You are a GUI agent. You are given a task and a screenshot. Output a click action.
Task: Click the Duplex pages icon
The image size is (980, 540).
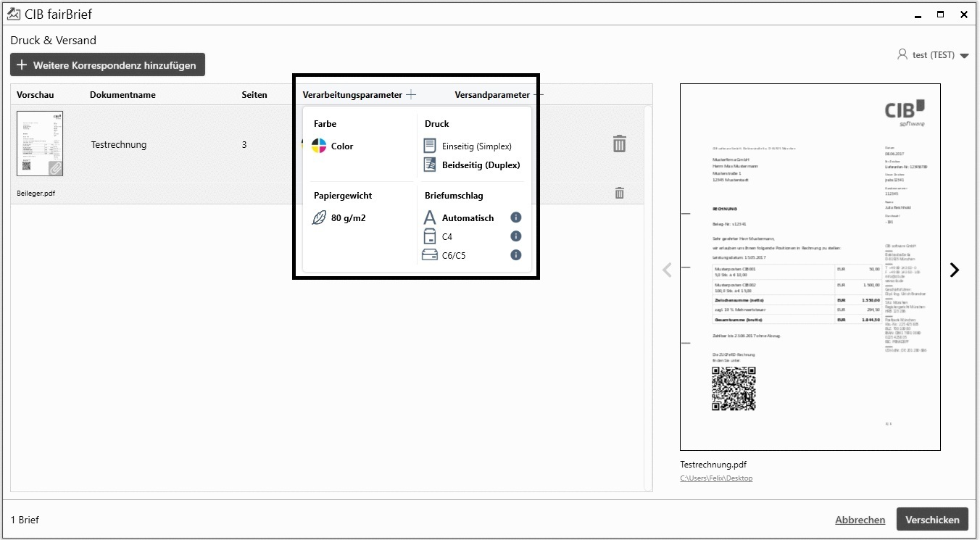[x=429, y=165]
